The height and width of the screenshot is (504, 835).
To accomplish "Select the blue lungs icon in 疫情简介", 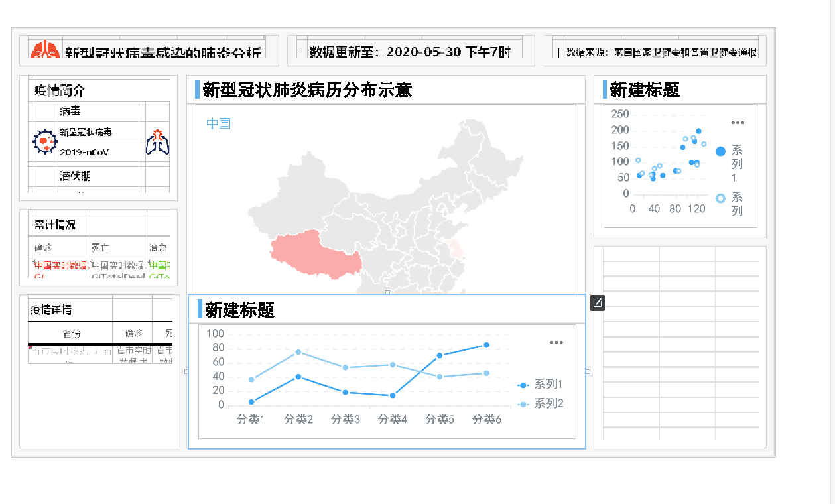I will (158, 142).
